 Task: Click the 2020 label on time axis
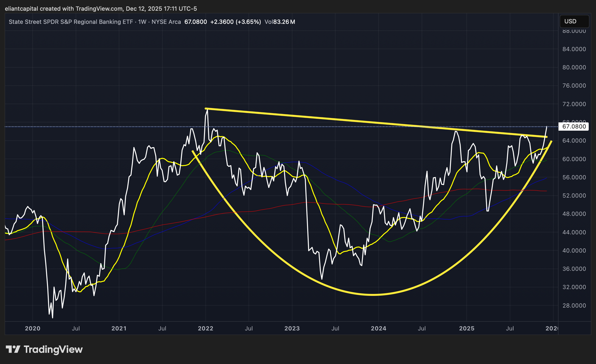pos(33,328)
